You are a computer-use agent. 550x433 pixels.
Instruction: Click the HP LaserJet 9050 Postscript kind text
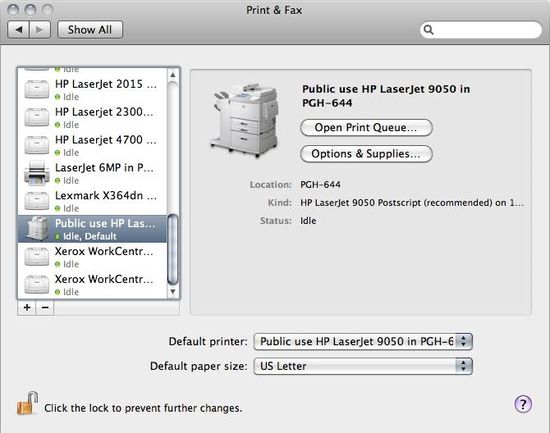click(x=412, y=203)
